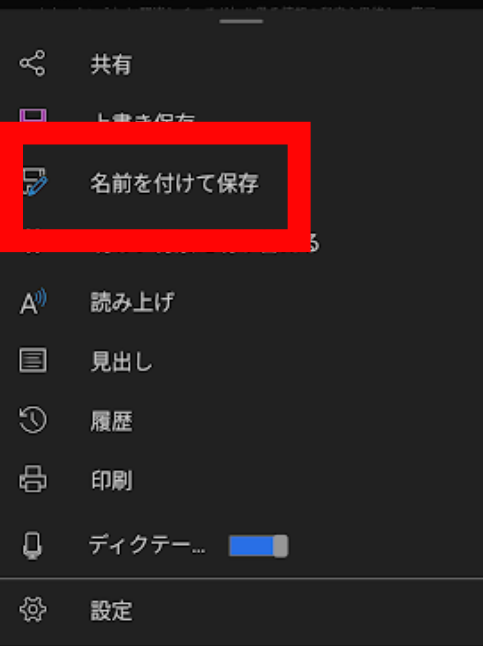This screenshot has height=647, width=484.
Task: Tap the settings gear icon
Action: click(33, 609)
